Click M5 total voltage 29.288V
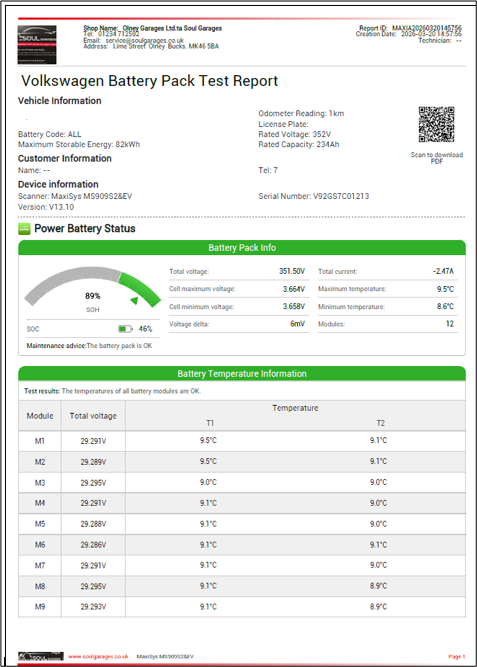Viewport: 477px width, 667px height. pyautogui.click(x=93, y=524)
